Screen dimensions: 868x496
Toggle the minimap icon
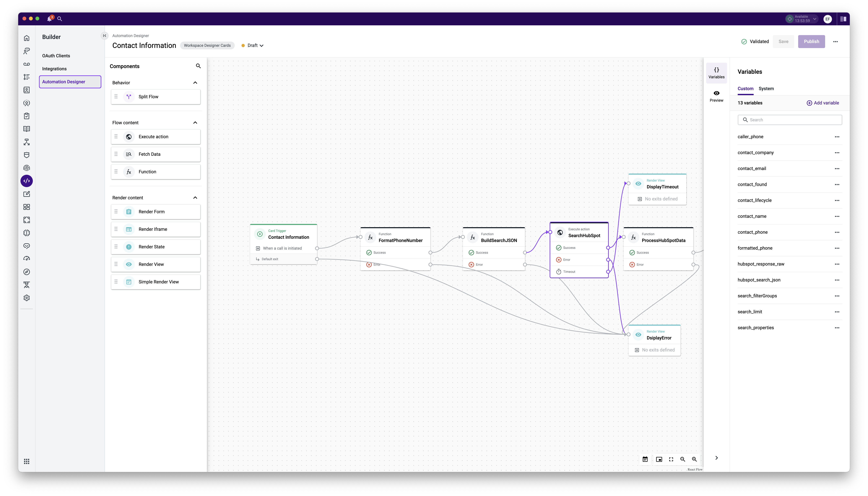point(659,459)
